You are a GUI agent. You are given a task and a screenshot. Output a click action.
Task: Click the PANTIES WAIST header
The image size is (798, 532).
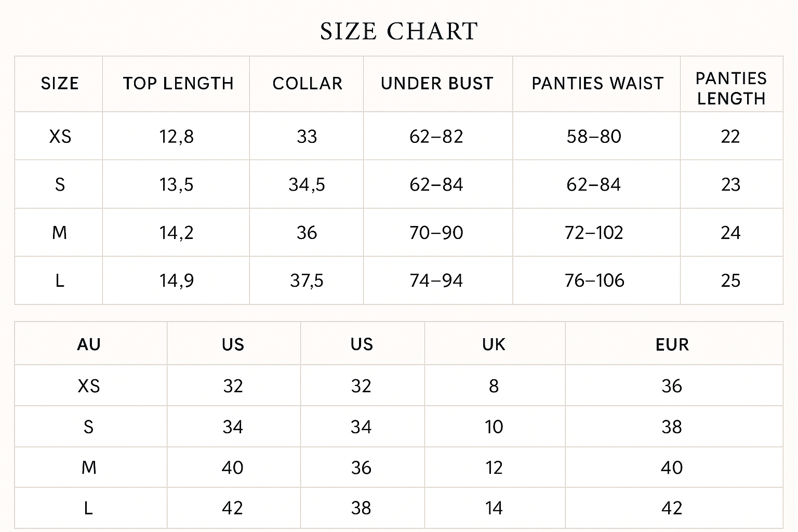(x=597, y=84)
